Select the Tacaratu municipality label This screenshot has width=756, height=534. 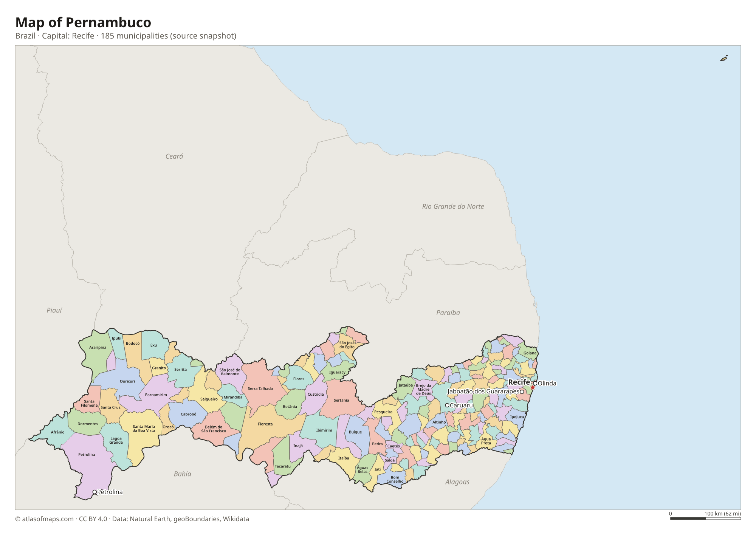(x=283, y=466)
